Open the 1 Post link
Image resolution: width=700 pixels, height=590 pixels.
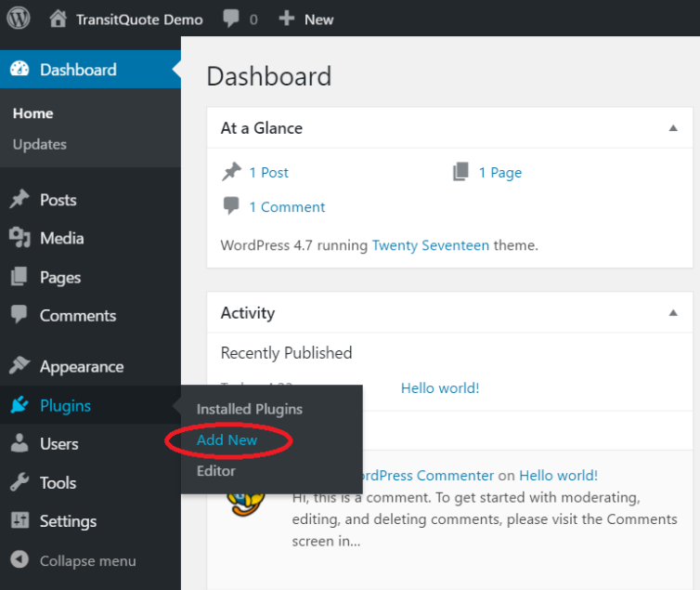click(x=268, y=173)
